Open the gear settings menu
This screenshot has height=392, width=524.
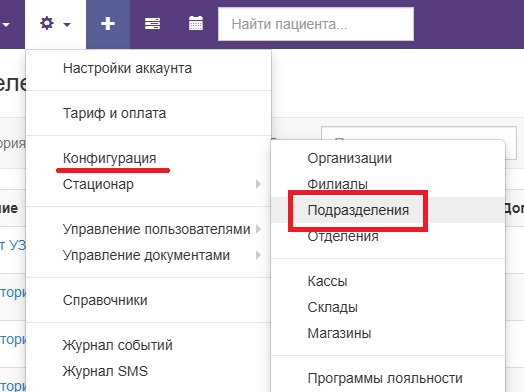coord(55,24)
